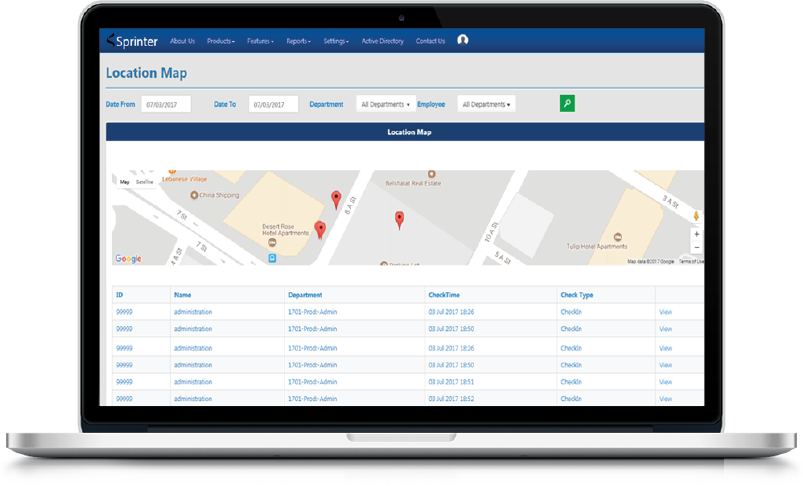The height and width of the screenshot is (486, 803).
Task: Switch map to Satellite view
Action: coord(145,182)
